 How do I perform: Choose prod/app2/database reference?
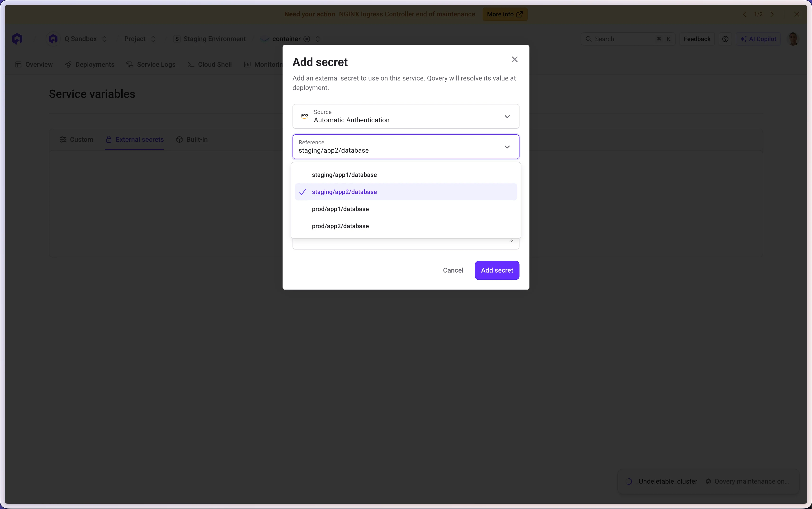(x=406, y=226)
